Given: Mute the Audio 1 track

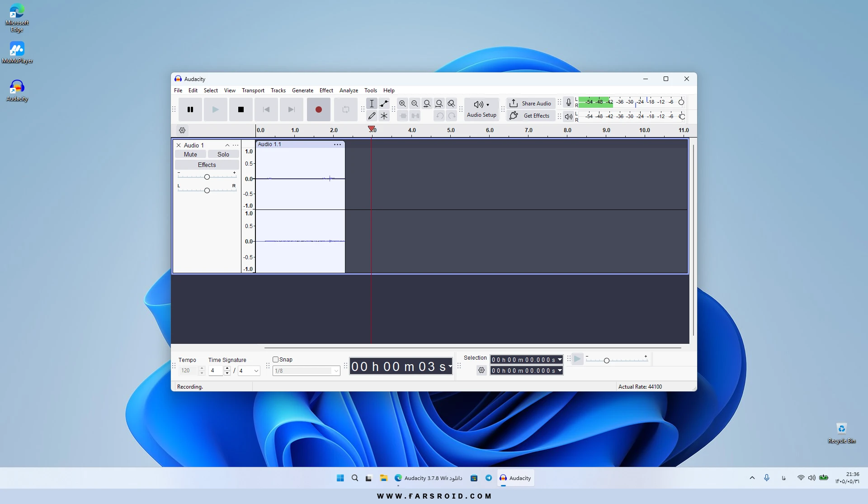Looking at the screenshot, I should pyautogui.click(x=190, y=154).
